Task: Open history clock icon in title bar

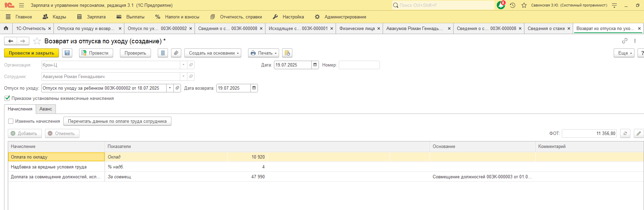Action: tap(512, 5)
